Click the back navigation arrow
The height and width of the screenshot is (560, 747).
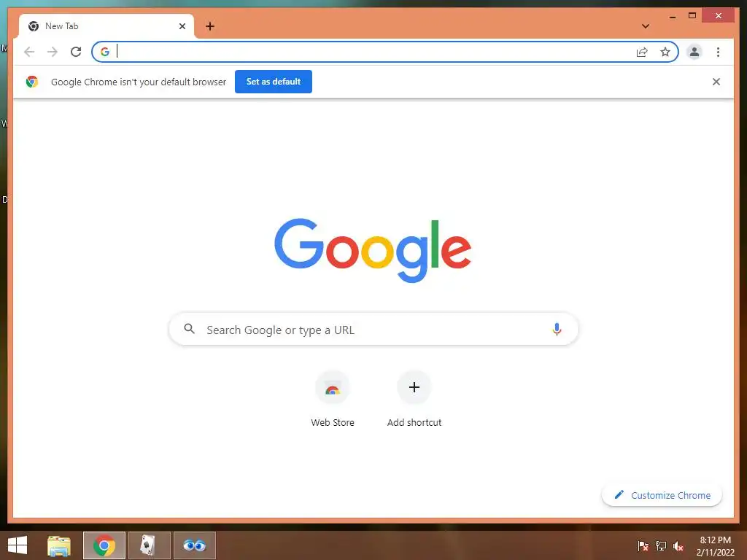(x=29, y=52)
